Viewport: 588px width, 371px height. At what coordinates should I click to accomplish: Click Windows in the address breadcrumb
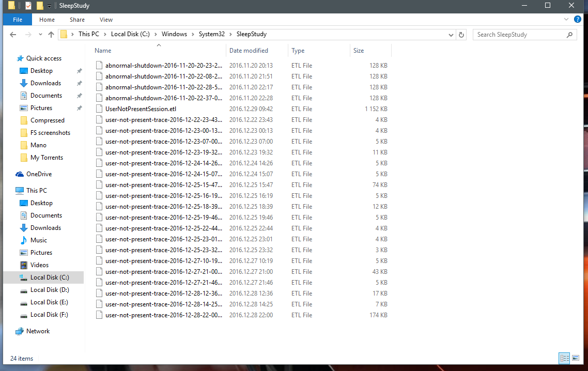point(174,34)
